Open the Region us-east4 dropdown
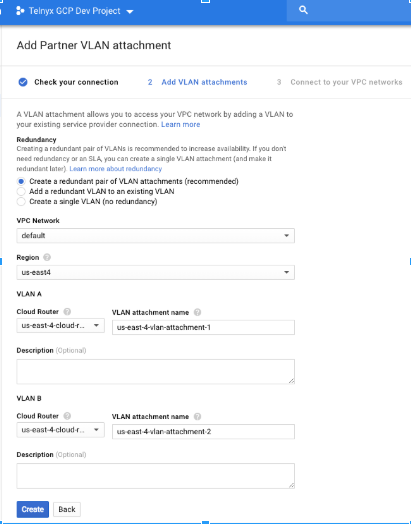This screenshot has height=524, width=411. point(155,272)
